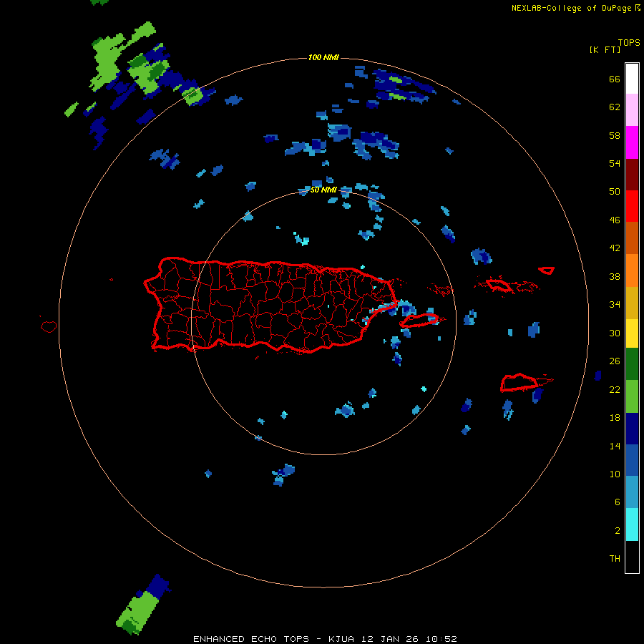The height and width of the screenshot is (644, 644).
Task: Pick the dark orange legend swatch
Action: click(x=632, y=238)
